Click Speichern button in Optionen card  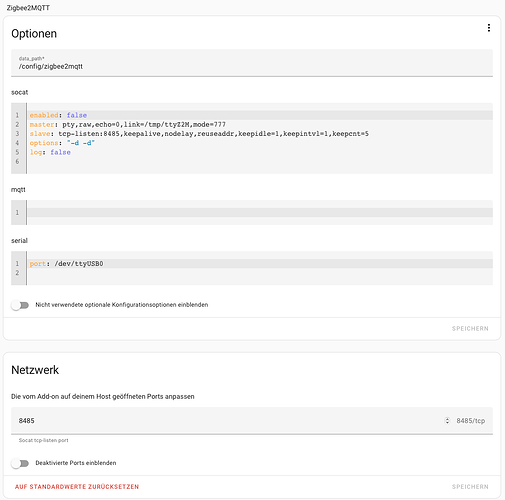[x=470, y=329]
